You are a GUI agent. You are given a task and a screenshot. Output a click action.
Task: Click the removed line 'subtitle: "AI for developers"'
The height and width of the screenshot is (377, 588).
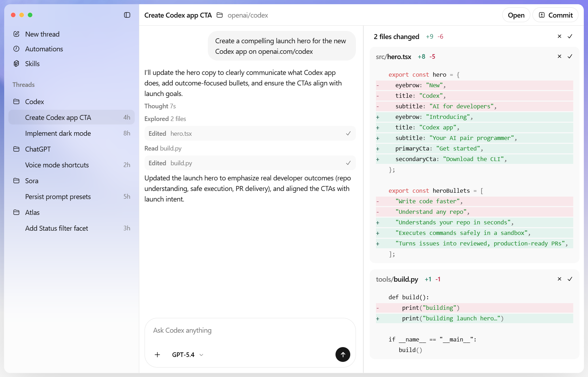474,106
